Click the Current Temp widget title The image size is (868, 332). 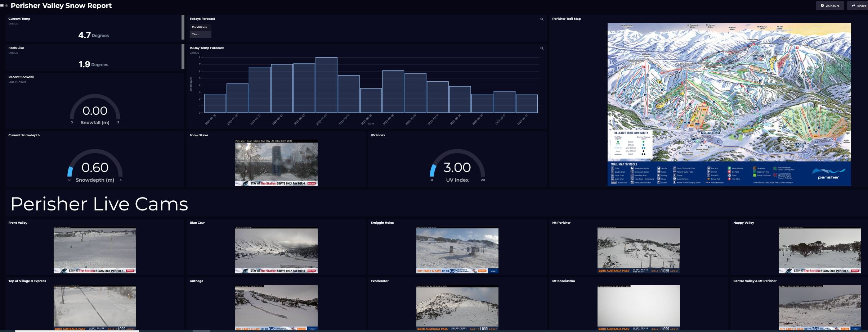tap(19, 19)
